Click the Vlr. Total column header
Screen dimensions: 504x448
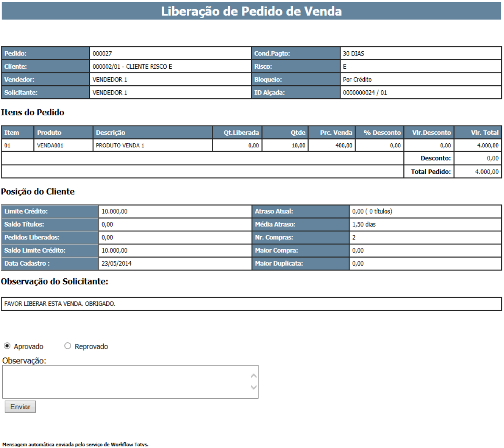tap(484, 132)
